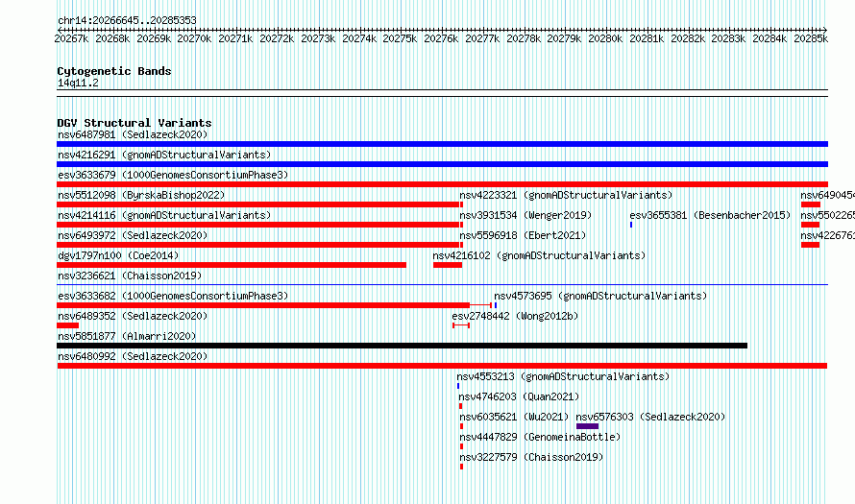Click the red bar under nsv6480992
Image resolution: width=855 pixels, height=504 pixels.
tap(442, 366)
